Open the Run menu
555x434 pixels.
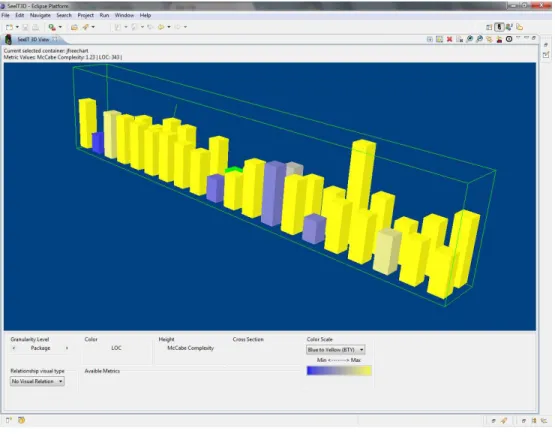coord(104,15)
